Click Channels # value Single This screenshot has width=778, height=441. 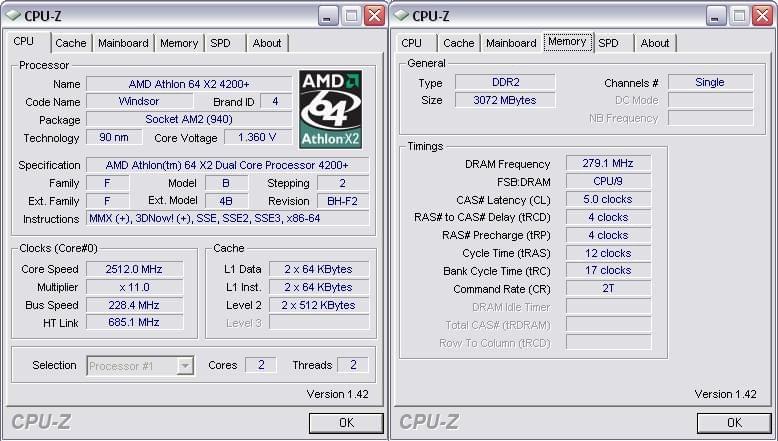[x=710, y=82]
